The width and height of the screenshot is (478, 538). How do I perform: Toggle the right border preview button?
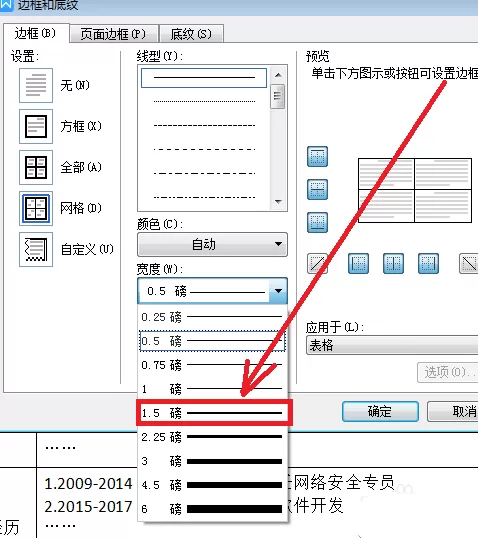429,264
